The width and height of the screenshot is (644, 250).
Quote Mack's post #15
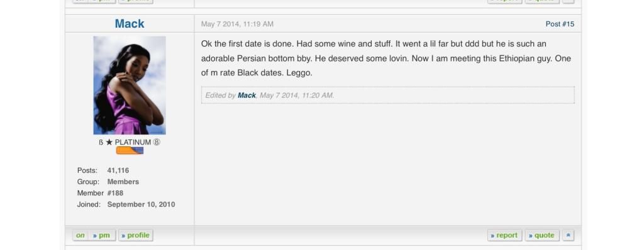pos(542,235)
